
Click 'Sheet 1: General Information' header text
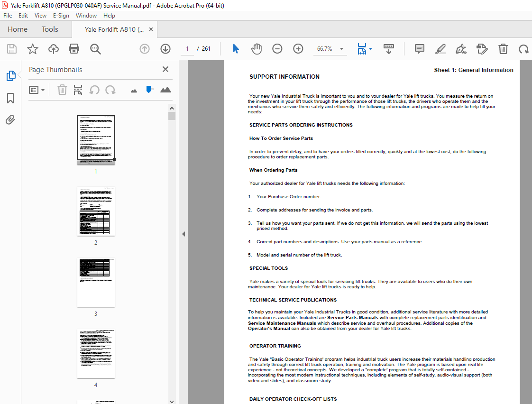[x=474, y=70]
